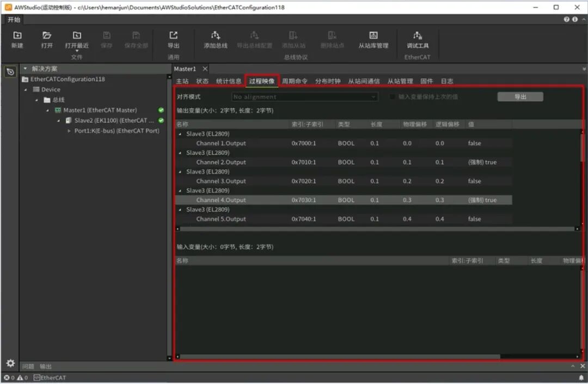Screen dimensions: 588x384
Task: Click the 添加总线 (Add Bus) icon
Action: click(x=216, y=36)
